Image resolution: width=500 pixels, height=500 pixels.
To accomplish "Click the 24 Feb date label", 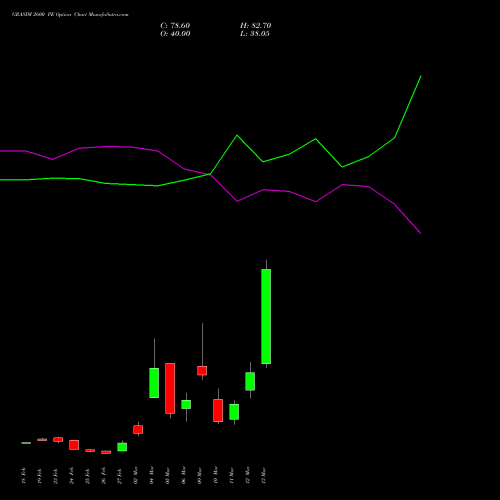I will (x=72, y=476).
